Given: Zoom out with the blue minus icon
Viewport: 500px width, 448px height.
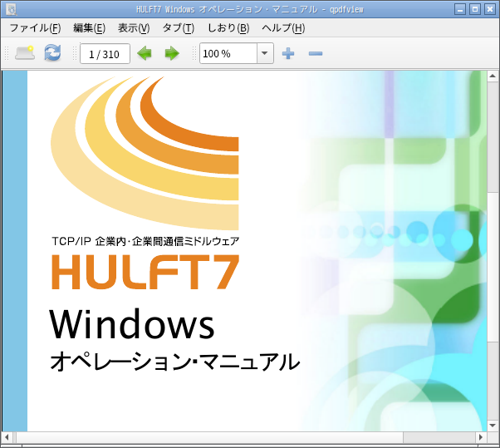Looking at the screenshot, I should (x=316, y=53).
